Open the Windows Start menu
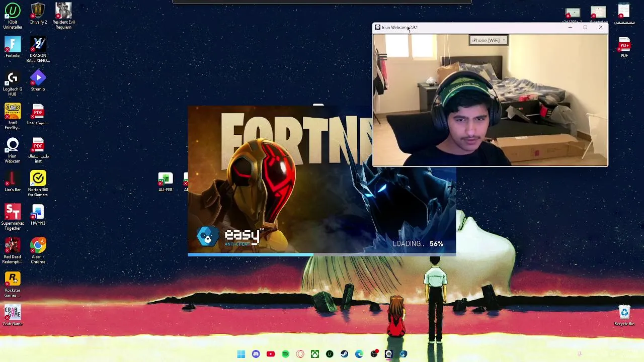The width and height of the screenshot is (644, 362). pos(241,354)
